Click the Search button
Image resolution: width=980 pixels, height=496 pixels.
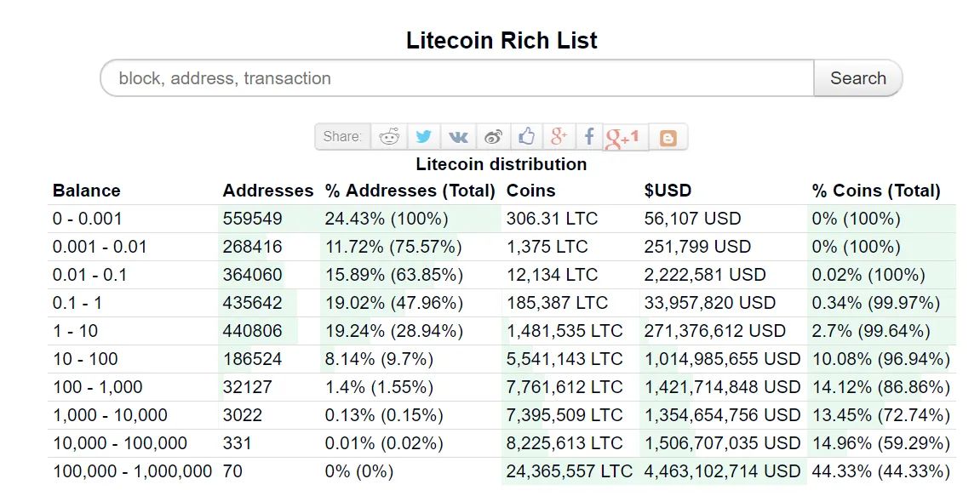tap(857, 78)
